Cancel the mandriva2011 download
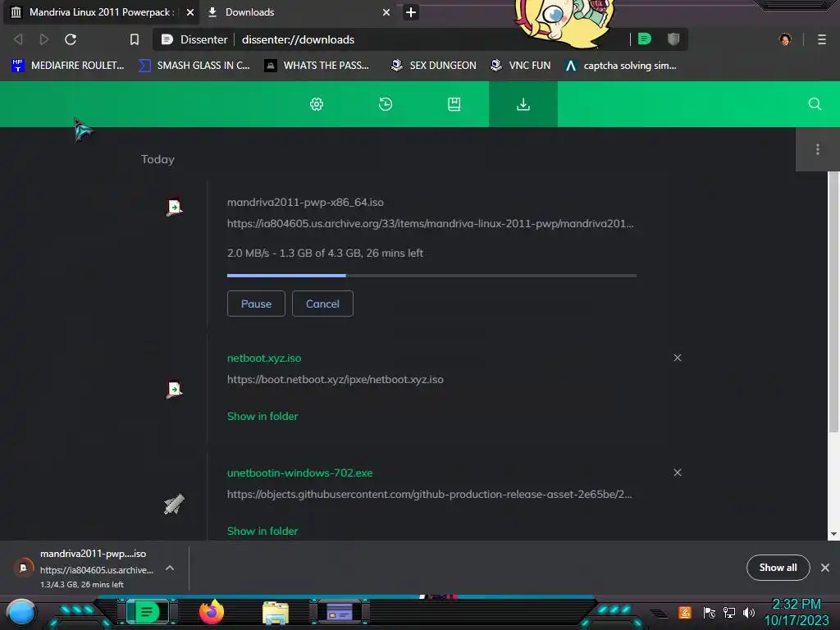Viewport: 840px width, 630px height. click(322, 304)
